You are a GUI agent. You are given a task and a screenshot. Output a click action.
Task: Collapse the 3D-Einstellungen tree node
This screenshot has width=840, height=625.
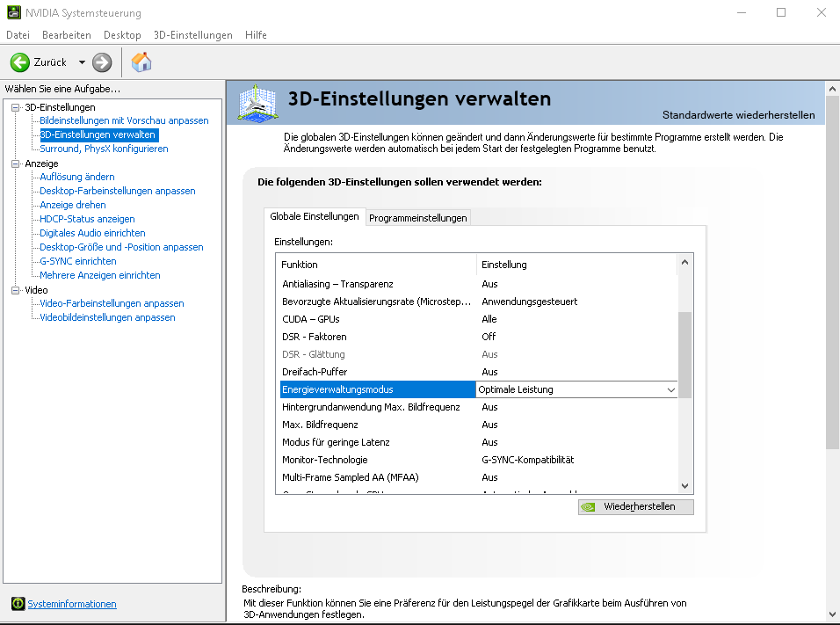click(x=16, y=108)
